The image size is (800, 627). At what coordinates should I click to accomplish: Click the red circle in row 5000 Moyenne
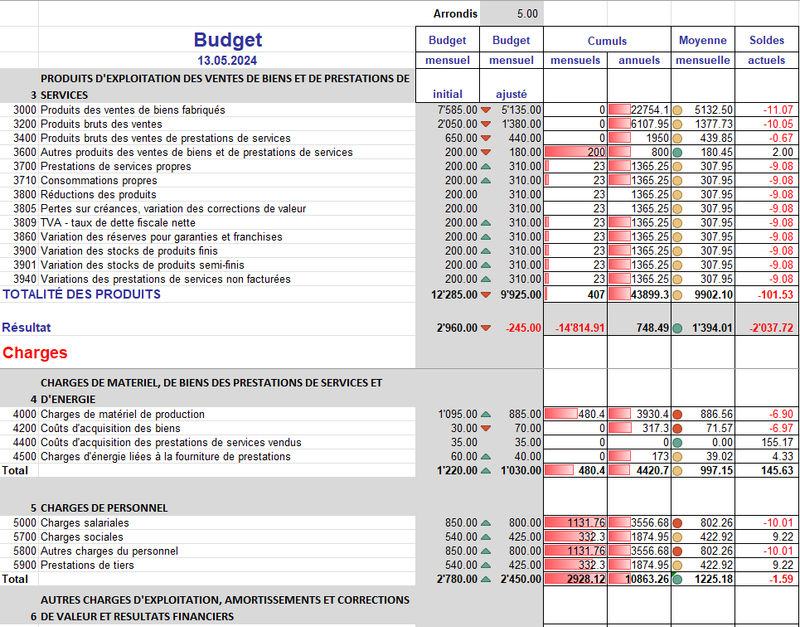pyautogui.click(x=678, y=523)
